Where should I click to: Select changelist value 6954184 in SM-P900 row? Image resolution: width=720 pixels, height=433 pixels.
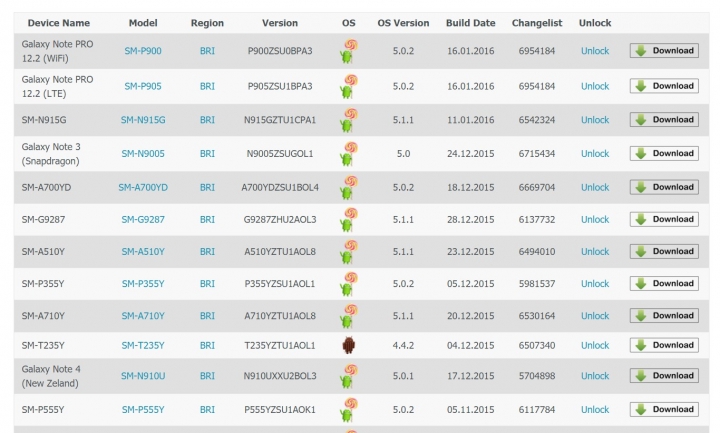click(x=537, y=51)
